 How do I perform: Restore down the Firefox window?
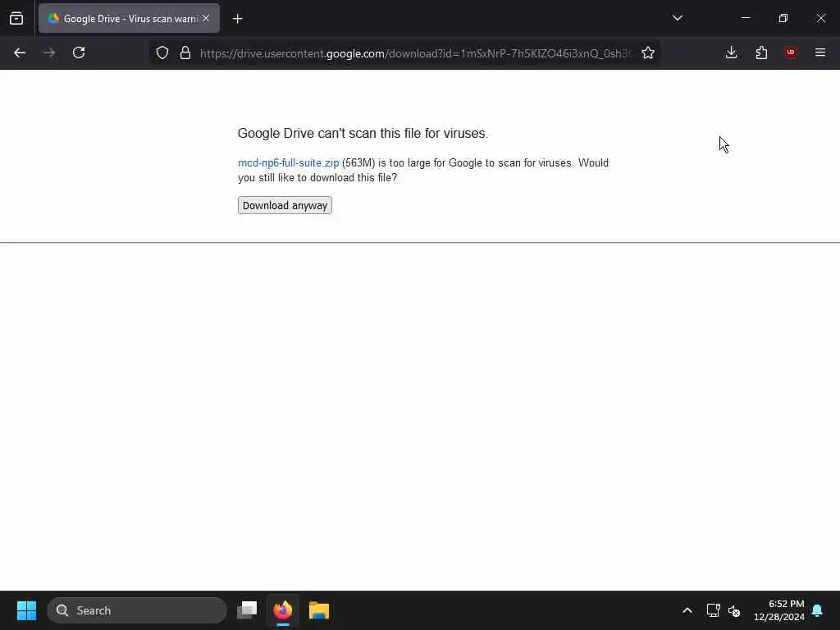[783, 18]
